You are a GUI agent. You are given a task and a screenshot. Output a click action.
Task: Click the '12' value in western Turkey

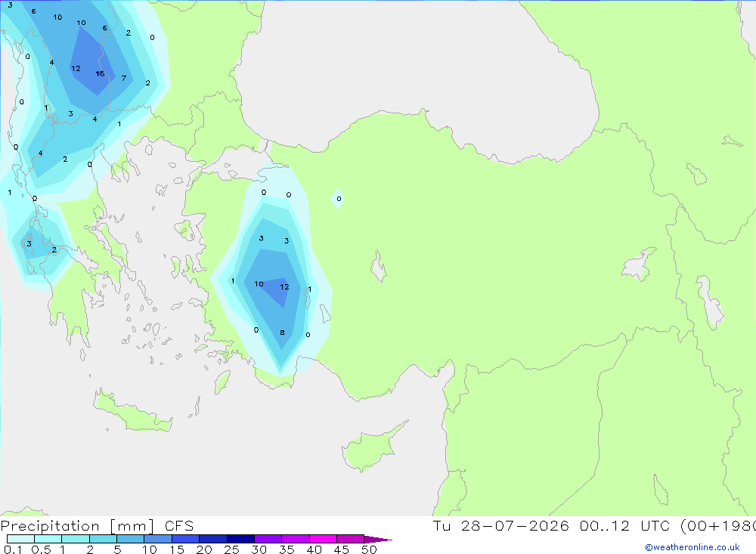point(284,287)
